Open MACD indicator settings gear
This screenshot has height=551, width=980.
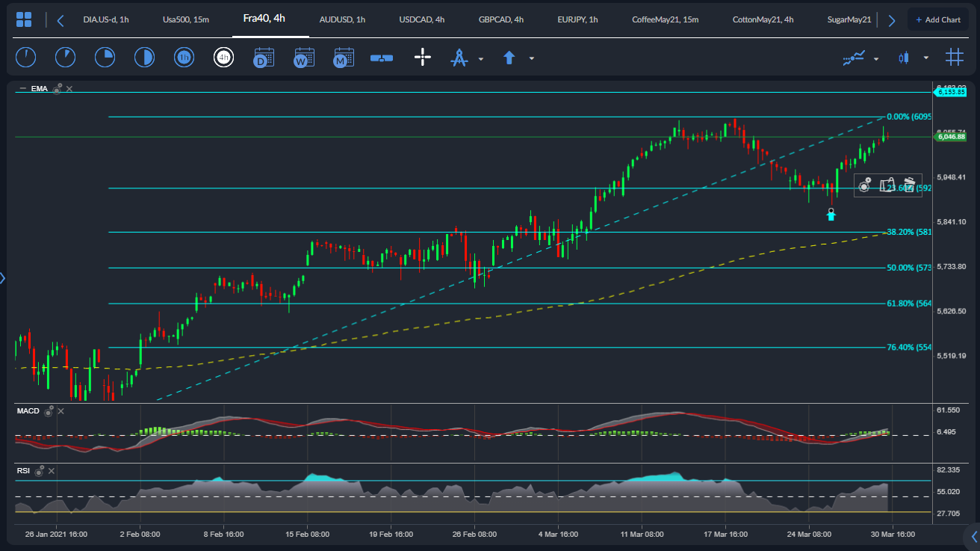49,411
